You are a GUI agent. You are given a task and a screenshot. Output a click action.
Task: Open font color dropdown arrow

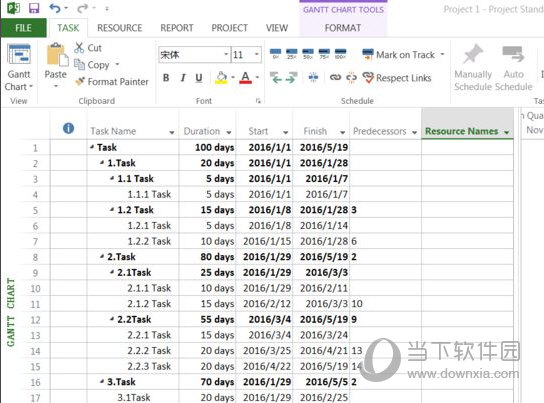point(257,78)
